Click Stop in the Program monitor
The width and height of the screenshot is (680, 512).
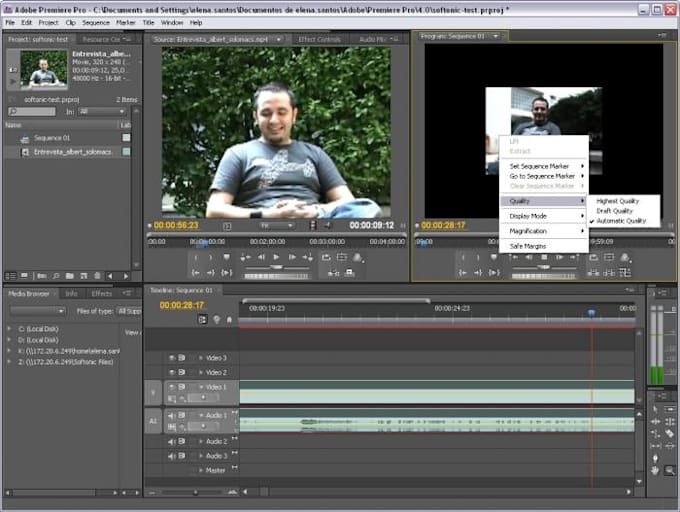click(545, 257)
